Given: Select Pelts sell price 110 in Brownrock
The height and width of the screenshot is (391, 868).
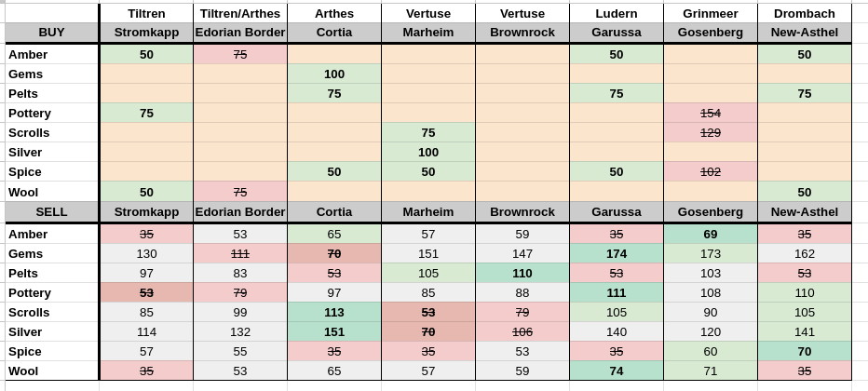Looking at the screenshot, I should coord(522,273).
